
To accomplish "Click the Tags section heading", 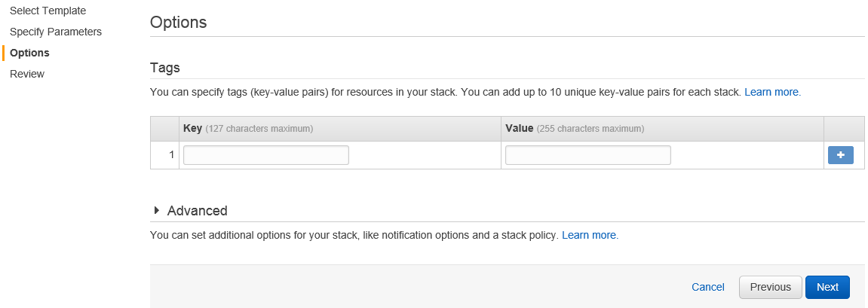I will [x=165, y=68].
